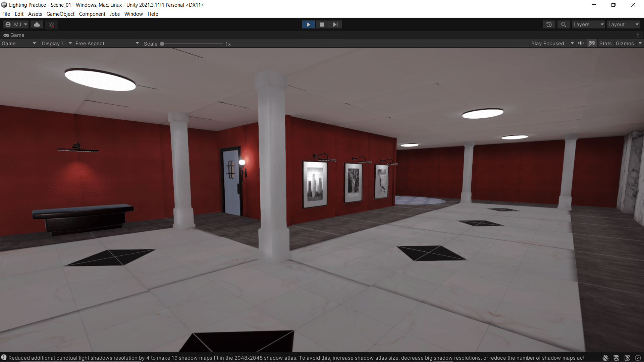Click the activity progress checkmark icon
This screenshot has height=362, width=644.
point(638,358)
